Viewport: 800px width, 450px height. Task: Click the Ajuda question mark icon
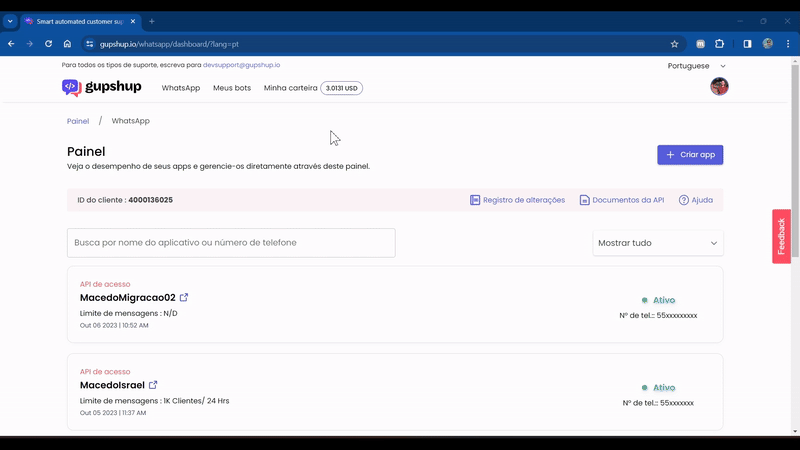[684, 200]
